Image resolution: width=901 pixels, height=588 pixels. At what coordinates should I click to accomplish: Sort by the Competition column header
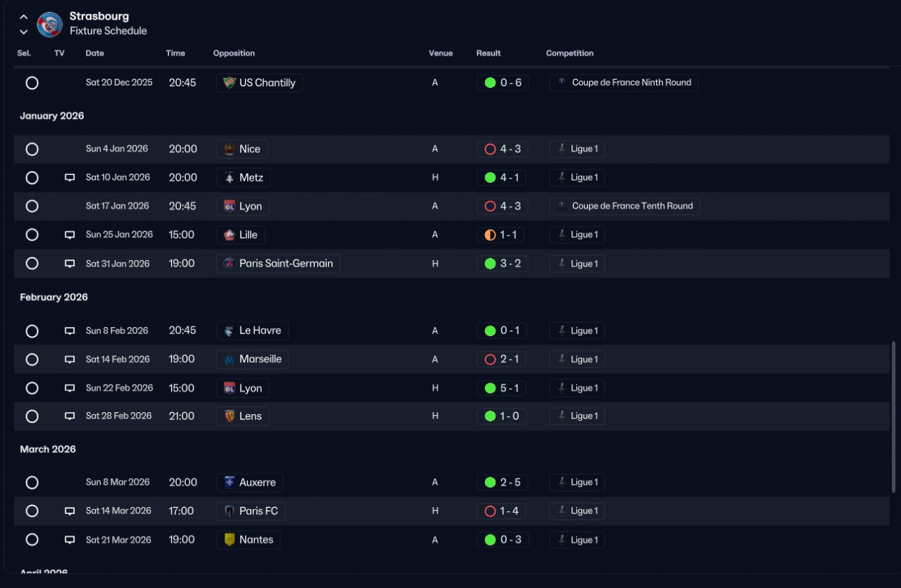tap(569, 53)
